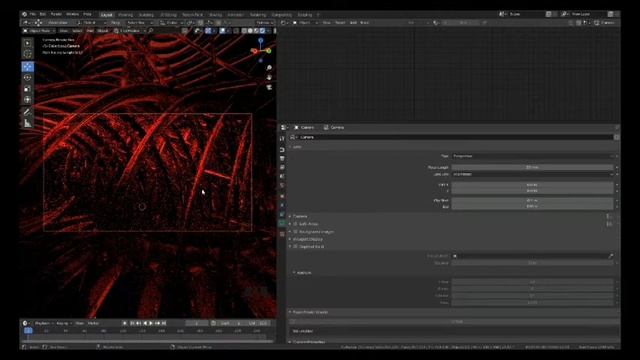This screenshot has width=640, height=360.
Task: Click the Focal Length value slider
Action: 533,167
